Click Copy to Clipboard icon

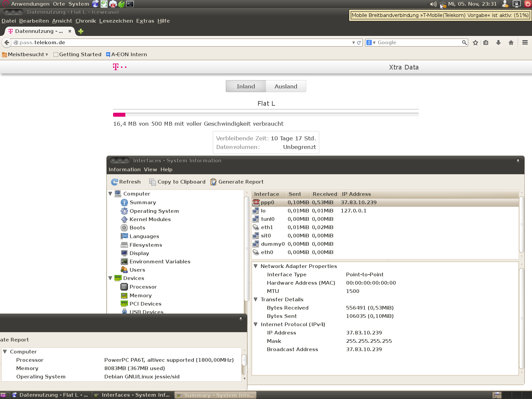pos(153,182)
